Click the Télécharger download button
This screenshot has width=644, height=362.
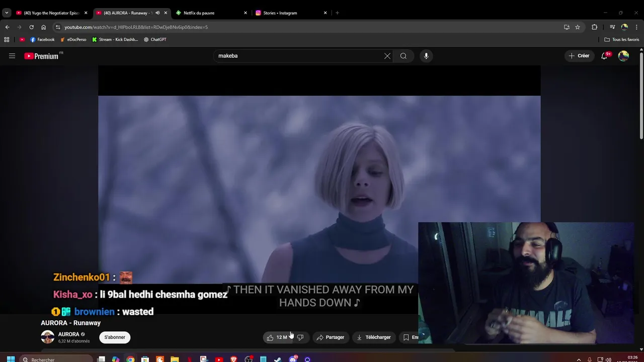(374, 337)
